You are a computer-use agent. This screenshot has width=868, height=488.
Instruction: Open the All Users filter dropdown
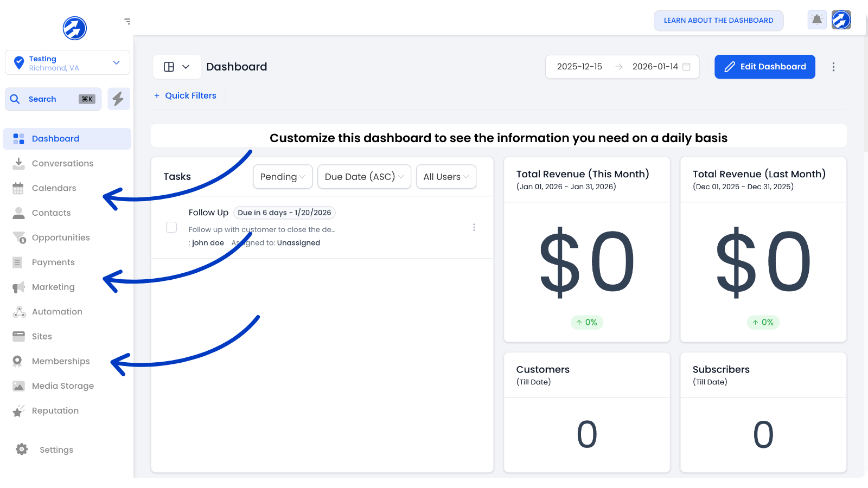coord(446,177)
